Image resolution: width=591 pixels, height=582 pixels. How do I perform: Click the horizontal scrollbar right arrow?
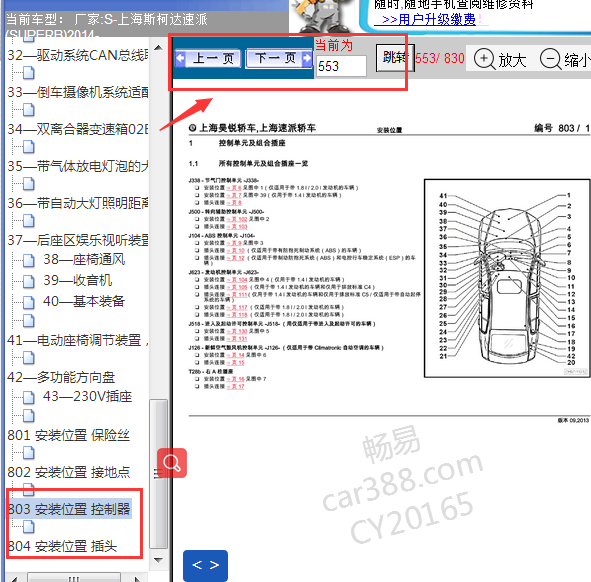pyautogui.click(x=136, y=578)
